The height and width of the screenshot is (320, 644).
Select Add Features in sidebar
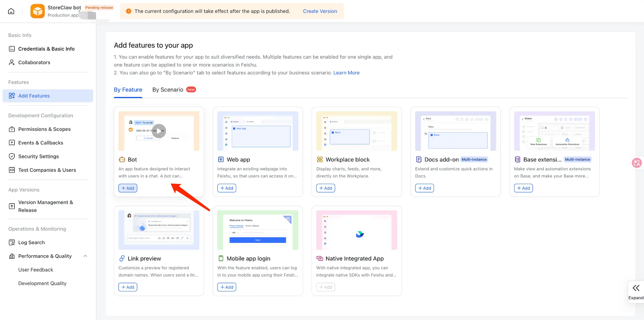[48, 96]
